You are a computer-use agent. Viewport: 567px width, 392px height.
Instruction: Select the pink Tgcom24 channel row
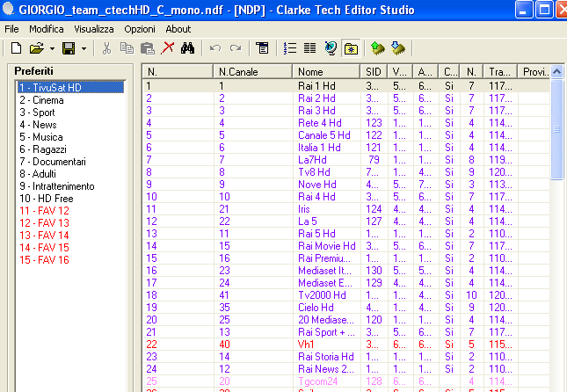pos(346,381)
